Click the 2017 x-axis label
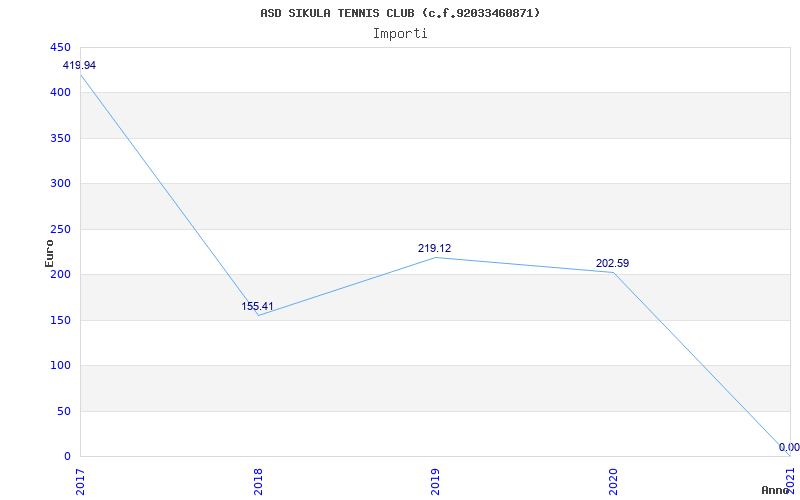Viewport: 800px width, 500px height. (x=80, y=482)
